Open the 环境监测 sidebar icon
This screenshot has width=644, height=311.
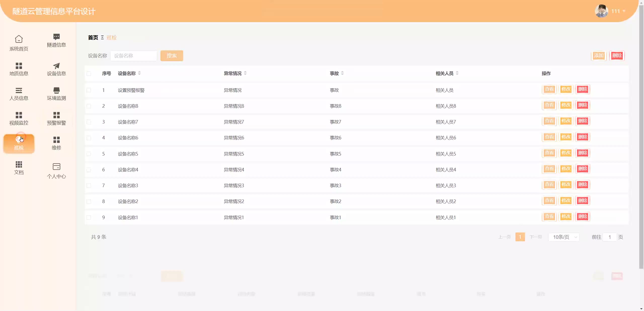point(56,90)
